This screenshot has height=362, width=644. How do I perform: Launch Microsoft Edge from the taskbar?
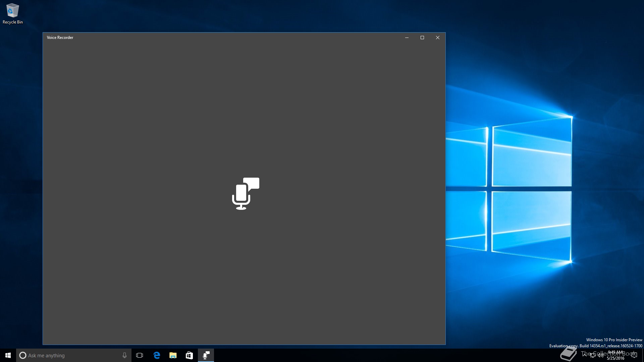coord(157,355)
